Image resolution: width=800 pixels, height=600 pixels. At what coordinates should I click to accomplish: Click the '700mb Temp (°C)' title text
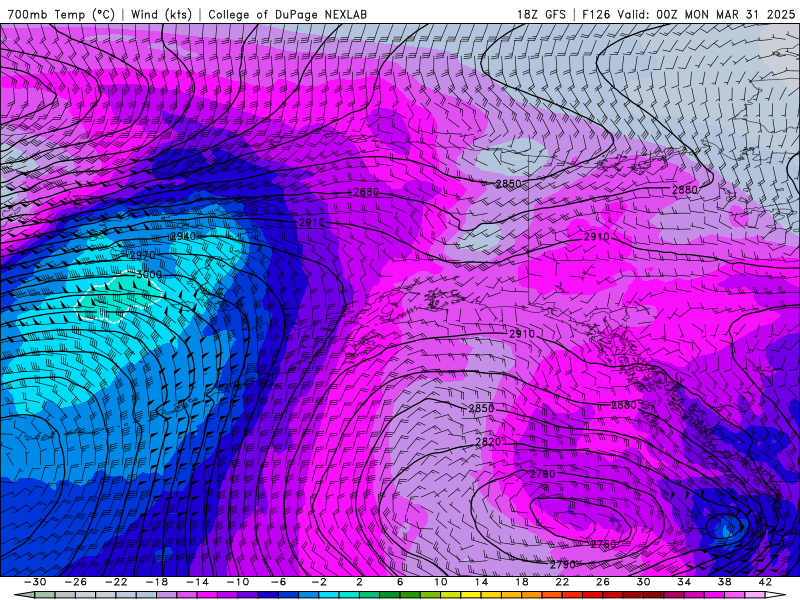tap(61, 14)
